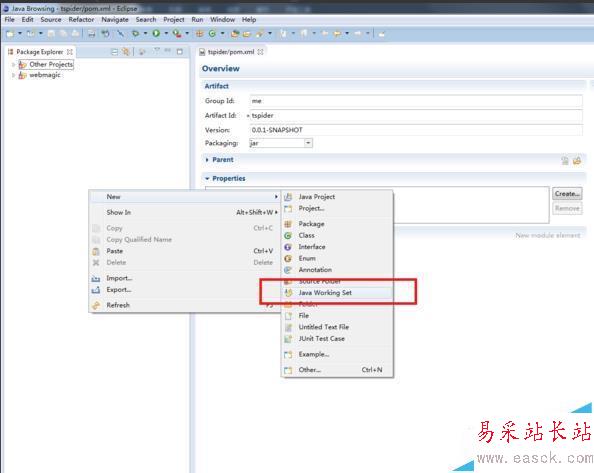The image size is (594, 473).
Task: Click the Paste icon in context menu
Action: point(96,251)
